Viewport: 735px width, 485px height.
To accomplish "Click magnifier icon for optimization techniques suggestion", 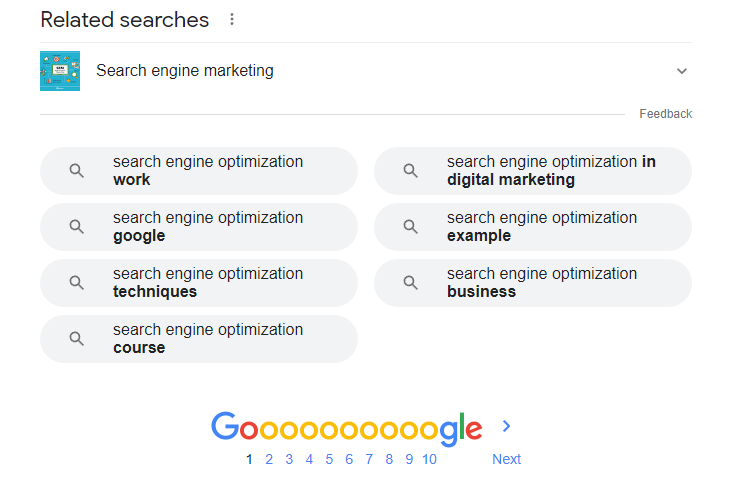I will click(x=76, y=283).
